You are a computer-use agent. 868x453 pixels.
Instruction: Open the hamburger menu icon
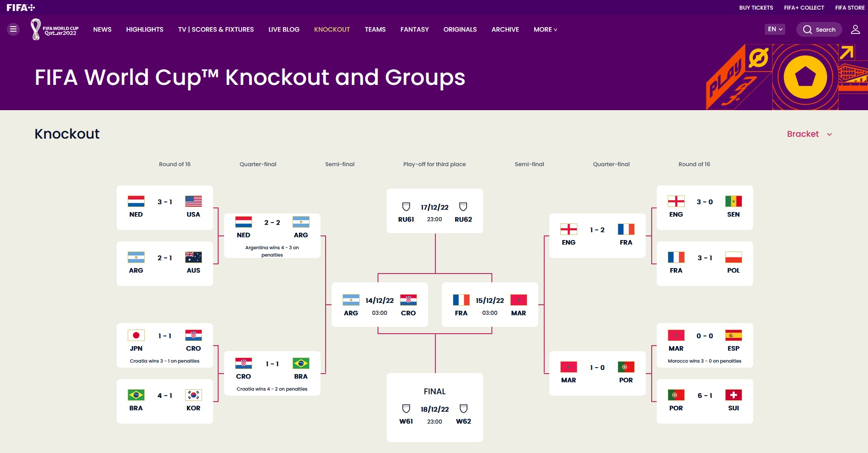(x=13, y=29)
